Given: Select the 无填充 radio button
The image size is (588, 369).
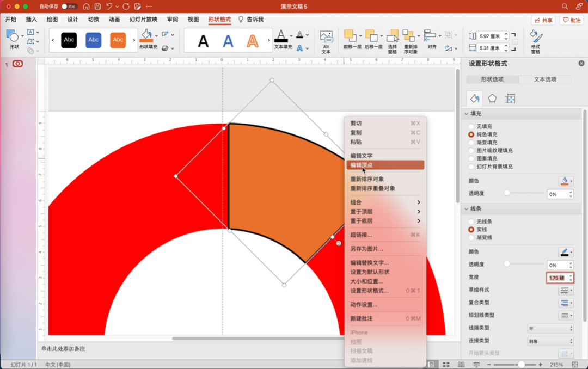Looking at the screenshot, I should [x=471, y=126].
